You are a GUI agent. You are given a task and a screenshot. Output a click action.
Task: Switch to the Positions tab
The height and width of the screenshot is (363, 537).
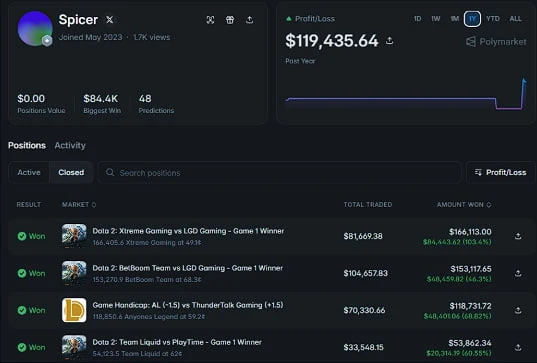coord(27,145)
